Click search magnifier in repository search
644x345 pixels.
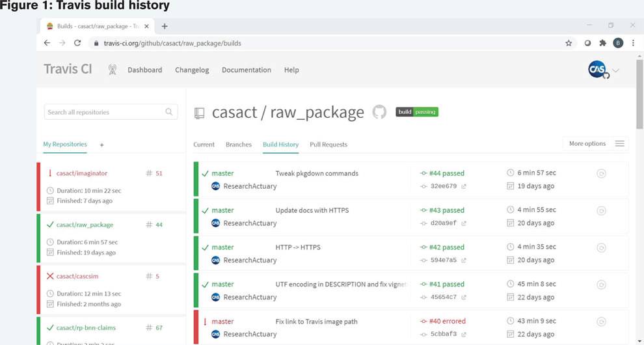[x=168, y=112]
